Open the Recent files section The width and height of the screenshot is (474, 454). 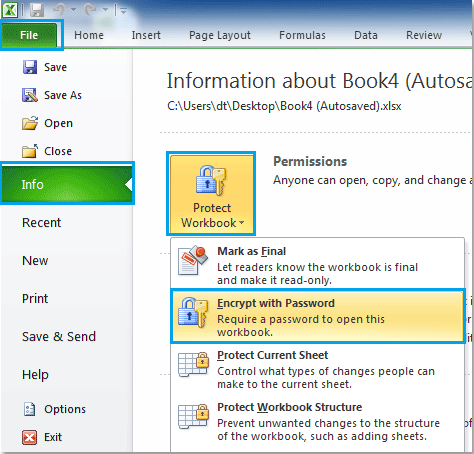pos(42,222)
